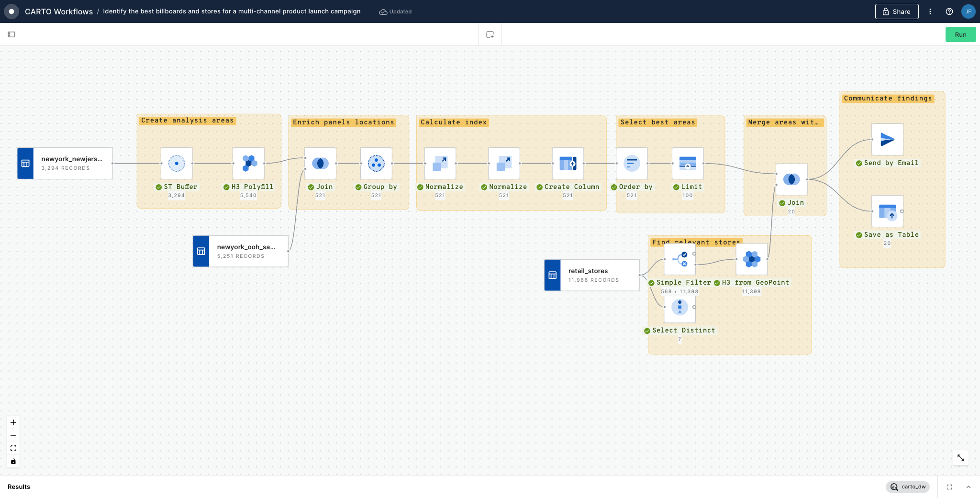This screenshot has width=980, height=498.
Task: Open the JP user account menu
Action: pos(969,11)
